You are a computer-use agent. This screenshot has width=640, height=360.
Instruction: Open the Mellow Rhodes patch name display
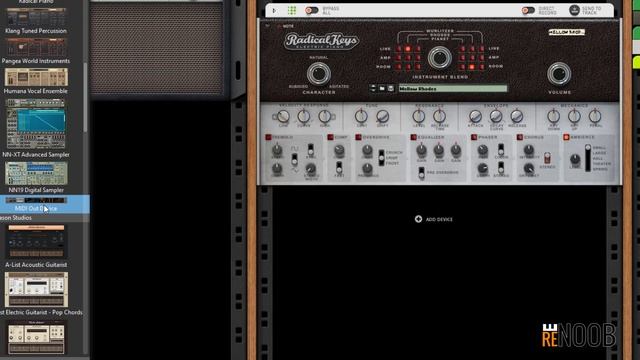tap(453, 89)
